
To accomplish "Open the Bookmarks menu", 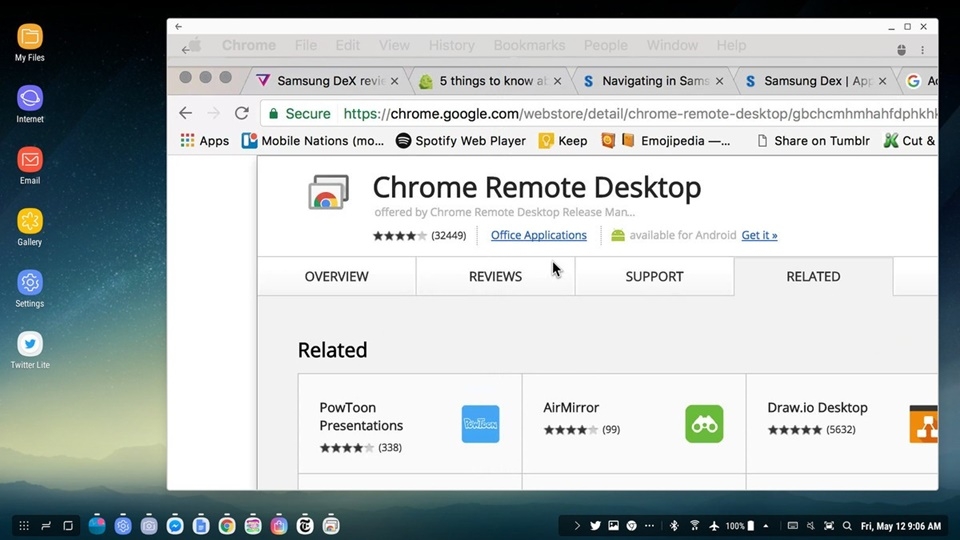I will (x=529, y=45).
